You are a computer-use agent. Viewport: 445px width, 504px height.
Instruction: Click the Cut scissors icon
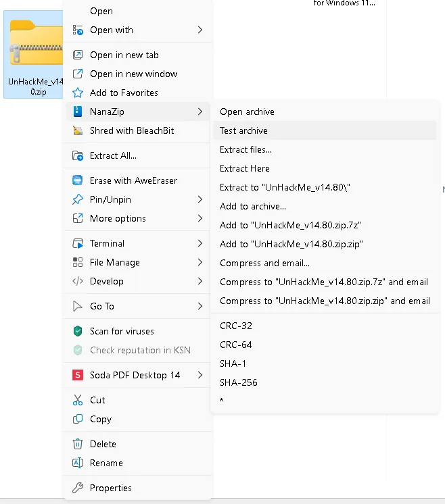point(78,400)
